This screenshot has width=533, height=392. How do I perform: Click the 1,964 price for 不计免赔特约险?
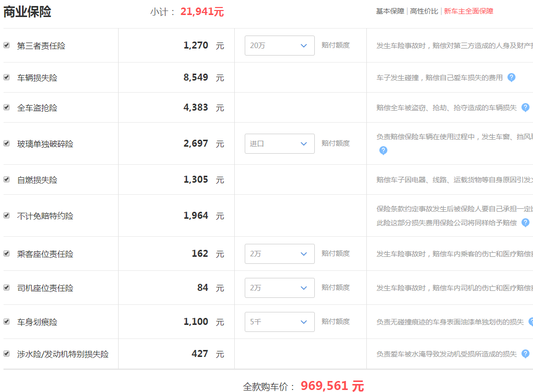pos(196,216)
